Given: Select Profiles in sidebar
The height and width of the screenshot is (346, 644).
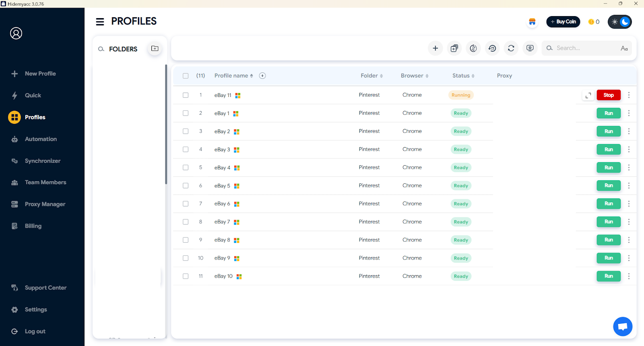Looking at the screenshot, I should (27, 117).
